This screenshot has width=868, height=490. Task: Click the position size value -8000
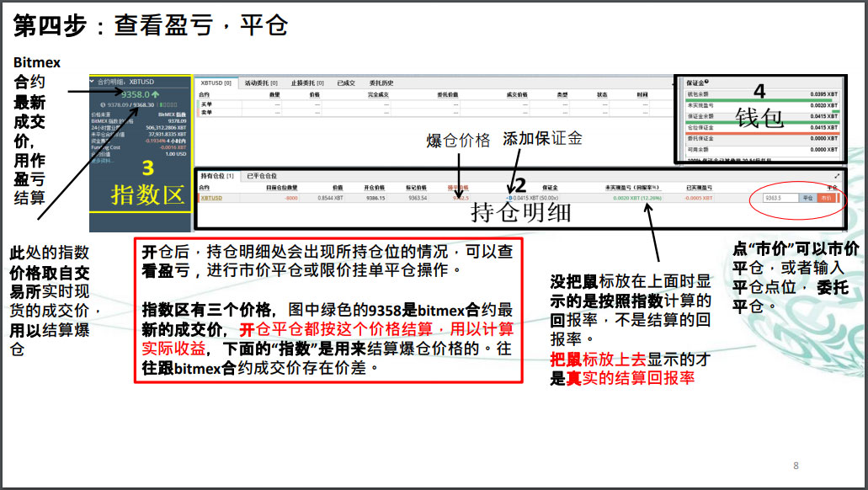(x=291, y=198)
